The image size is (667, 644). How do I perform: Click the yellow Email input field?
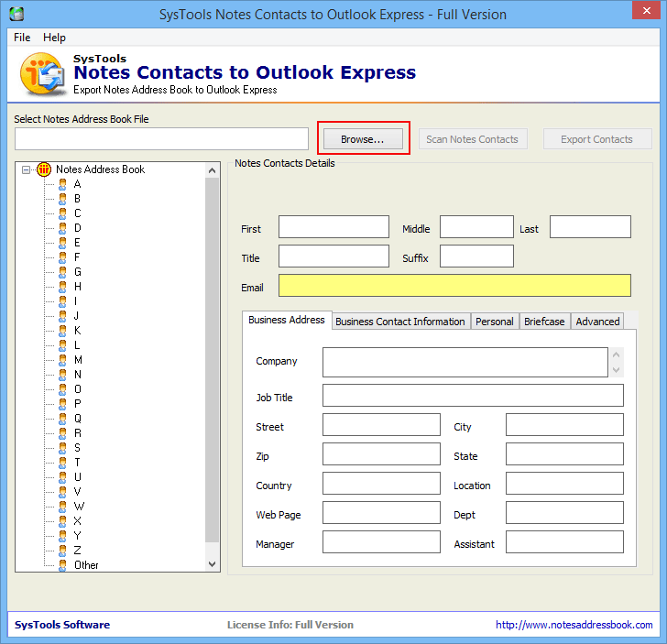tap(454, 285)
